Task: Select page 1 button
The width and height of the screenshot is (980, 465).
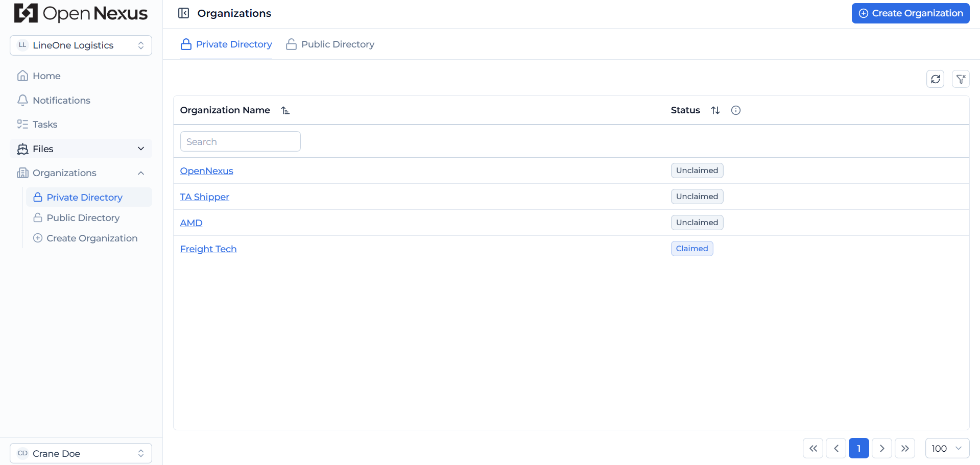Action: (859, 448)
